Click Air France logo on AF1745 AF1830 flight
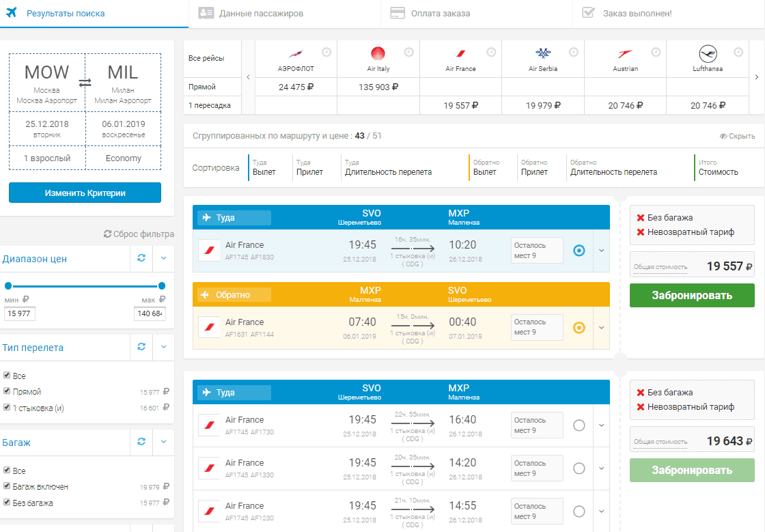This screenshot has height=532, width=765. click(x=209, y=251)
